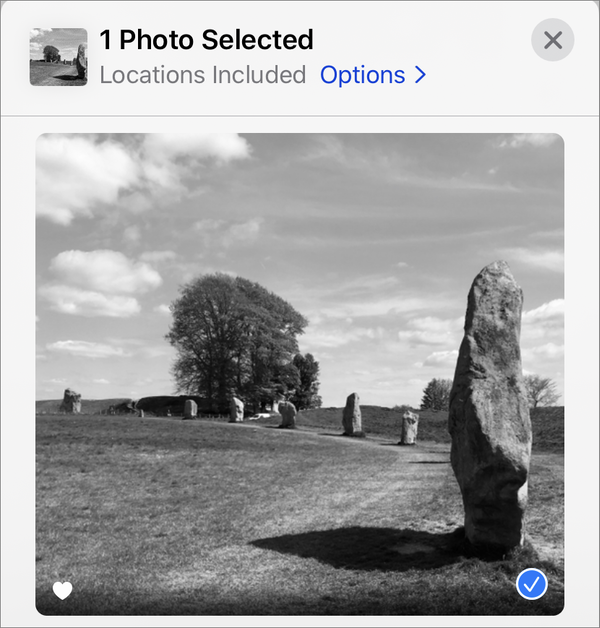Click the row of distant stones in photo
Viewport: 600px width, 628px height.
tap(290, 412)
